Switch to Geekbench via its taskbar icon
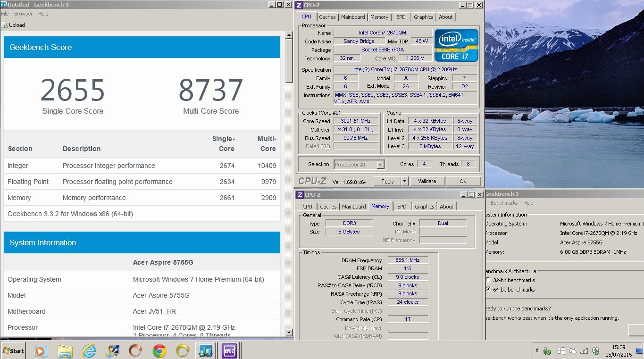644x359 pixels. [206, 351]
